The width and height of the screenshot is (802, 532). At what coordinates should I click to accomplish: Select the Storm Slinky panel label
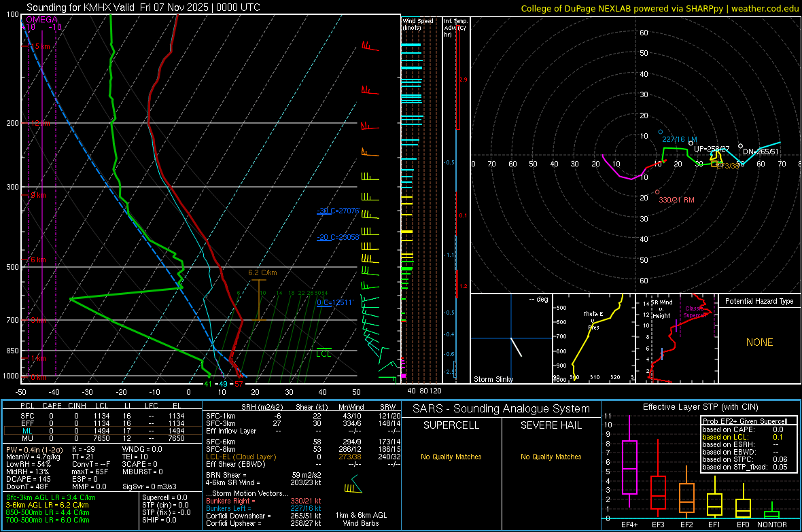(x=493, y=379)
